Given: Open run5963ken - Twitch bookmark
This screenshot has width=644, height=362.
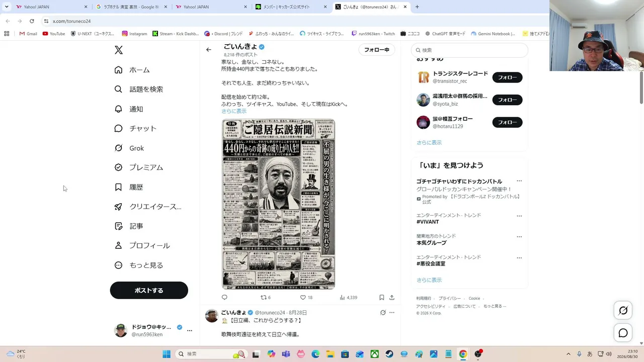Looking at the screenshot, I should (x=373, y=34).
